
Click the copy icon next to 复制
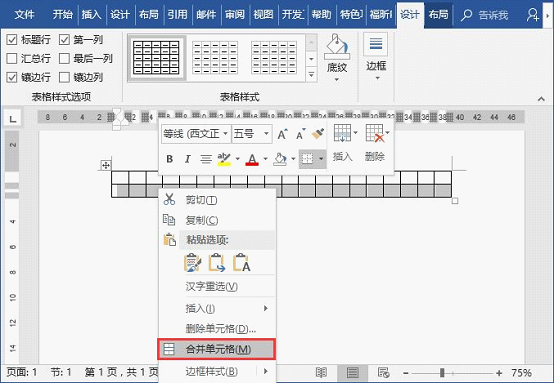pos(169,220)
